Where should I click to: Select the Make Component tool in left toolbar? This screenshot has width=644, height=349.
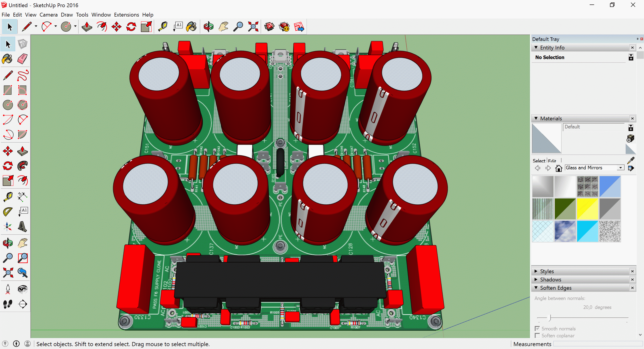(23, 44)
